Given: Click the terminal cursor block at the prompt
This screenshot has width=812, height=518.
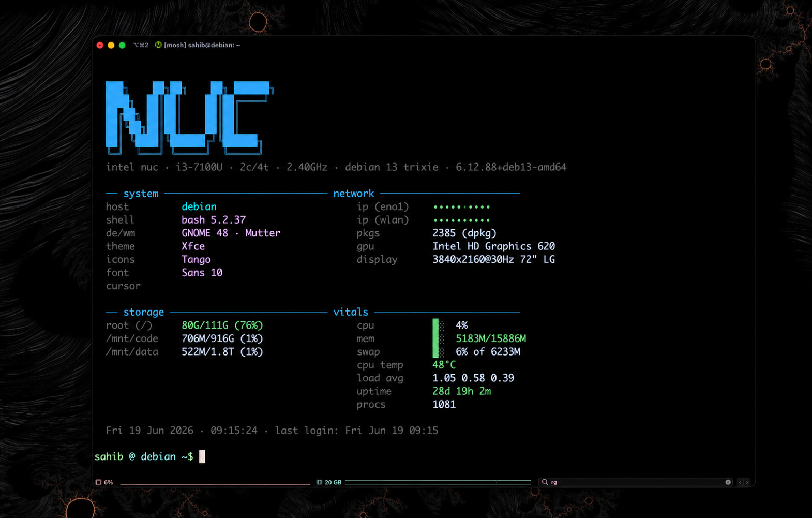Looking at the screenshot, I should [x=202, y=456].
